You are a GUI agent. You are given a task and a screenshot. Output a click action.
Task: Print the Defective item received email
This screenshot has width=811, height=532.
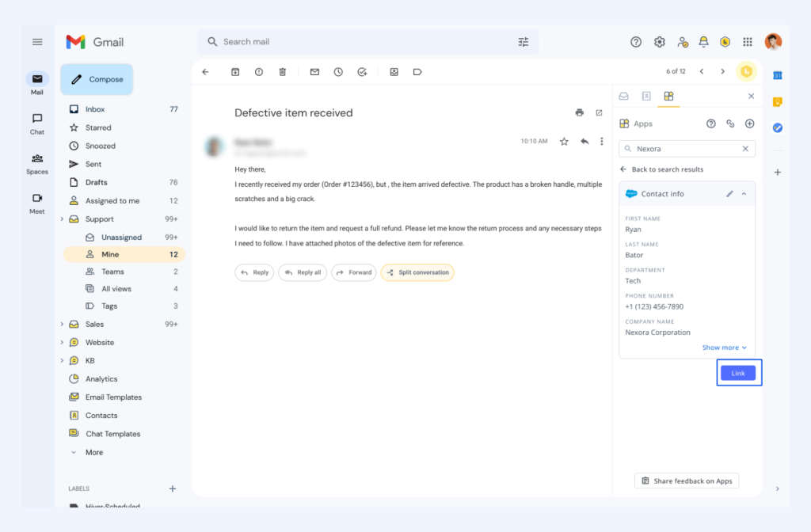[579, 112]
